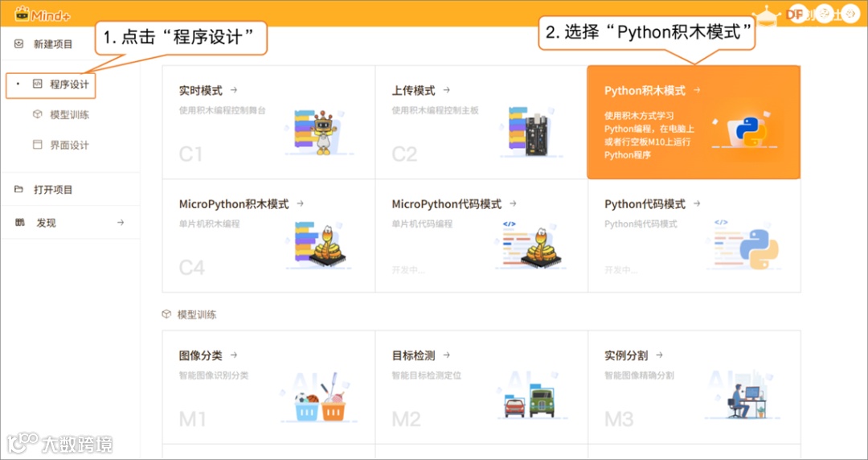Open Python代码模式 card title
Screen dimensions: 868x460
pos(645,204)
